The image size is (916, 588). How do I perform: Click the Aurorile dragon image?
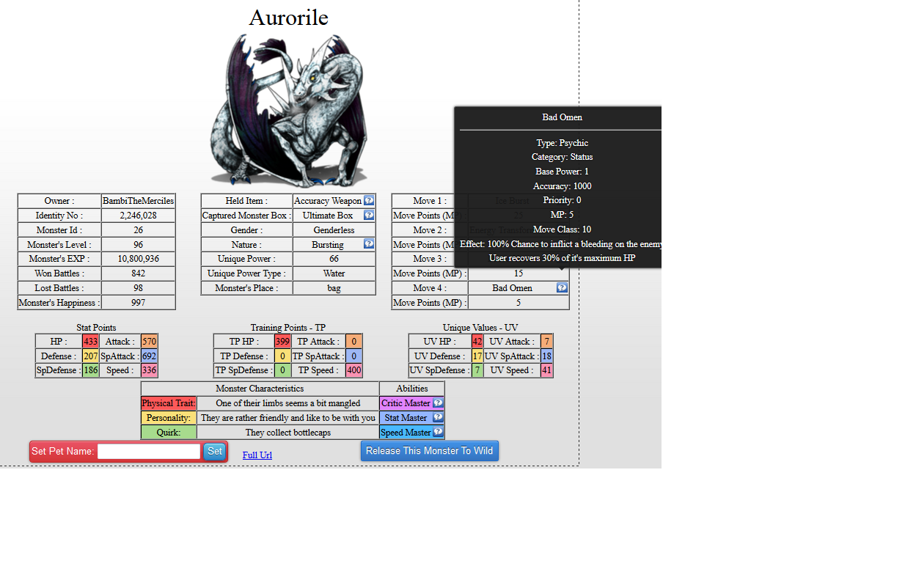[288, 110]
